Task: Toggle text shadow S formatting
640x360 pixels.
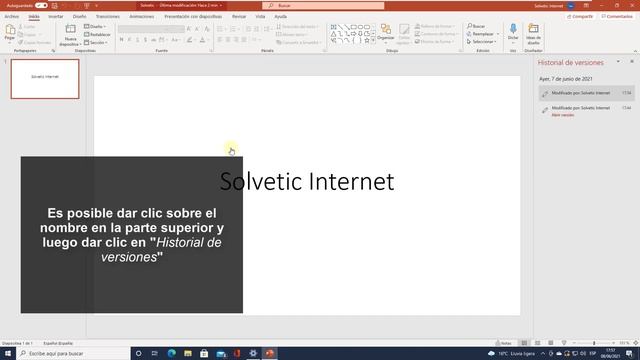Action: 145,40
